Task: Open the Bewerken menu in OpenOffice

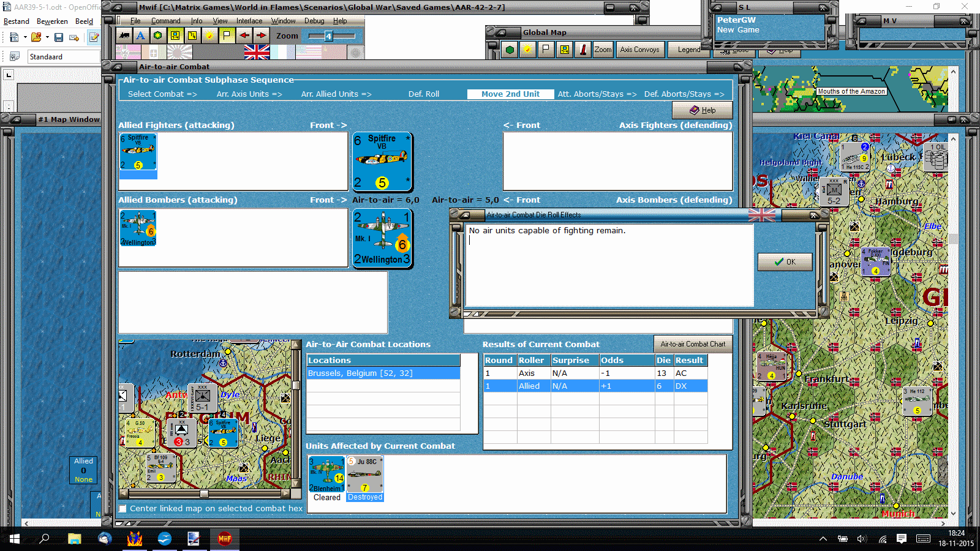Action: click(52, 21)
